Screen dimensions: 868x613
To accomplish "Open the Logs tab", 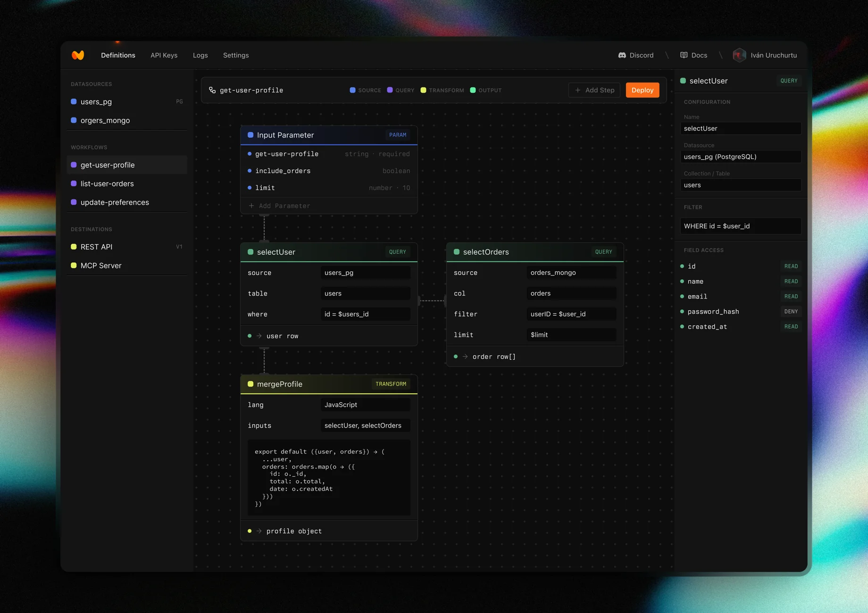I will click(x=200, y=55).
